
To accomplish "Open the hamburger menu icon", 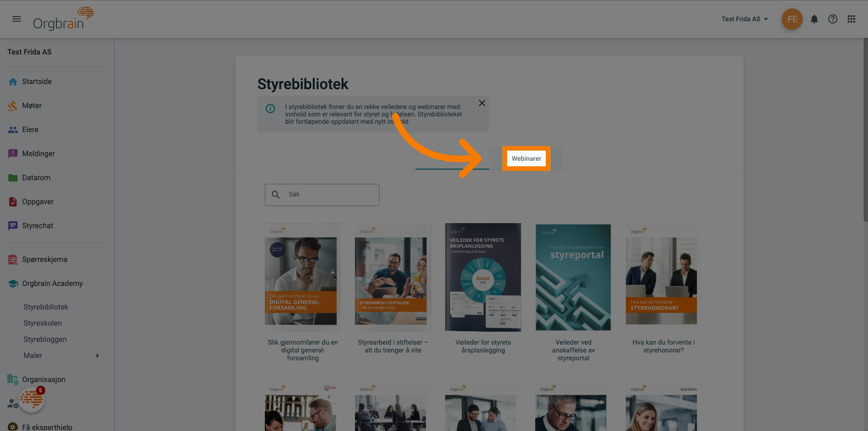I will point(17,19).
